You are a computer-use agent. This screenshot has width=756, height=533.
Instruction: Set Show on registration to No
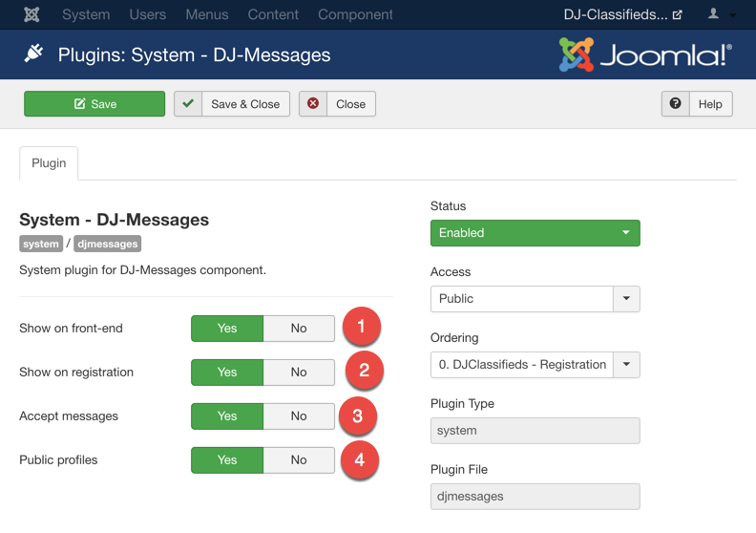(299, 372)
